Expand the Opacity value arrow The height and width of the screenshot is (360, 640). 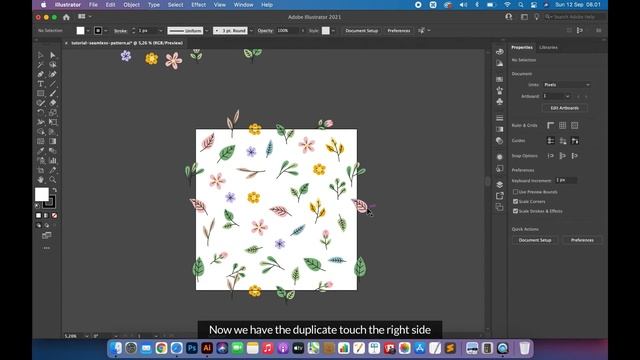(302, 31)
